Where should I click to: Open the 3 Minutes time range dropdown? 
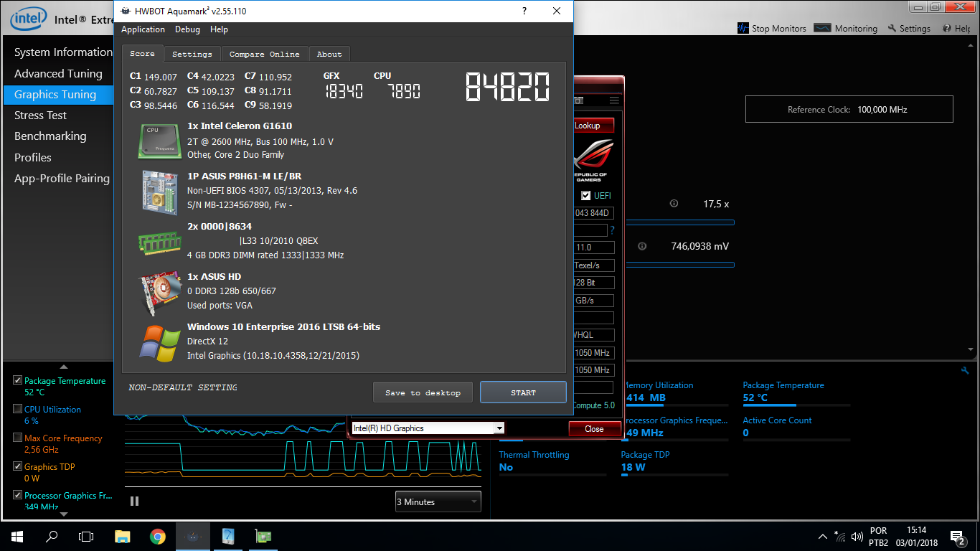coord(438,501)
